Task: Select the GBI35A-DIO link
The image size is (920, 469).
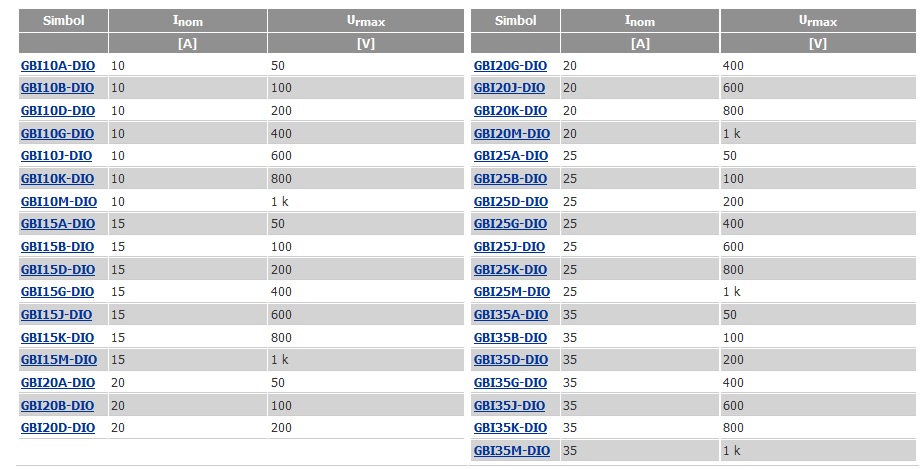Action: pyautogui.click(x=510, y=315)
